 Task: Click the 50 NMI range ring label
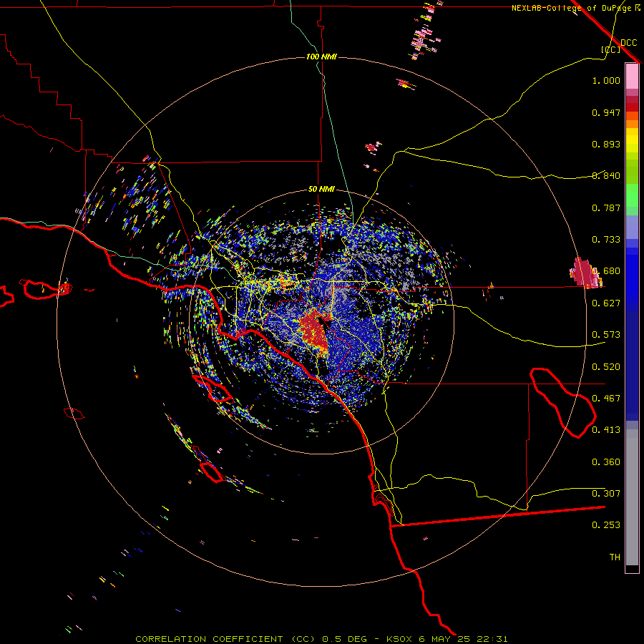321,190
